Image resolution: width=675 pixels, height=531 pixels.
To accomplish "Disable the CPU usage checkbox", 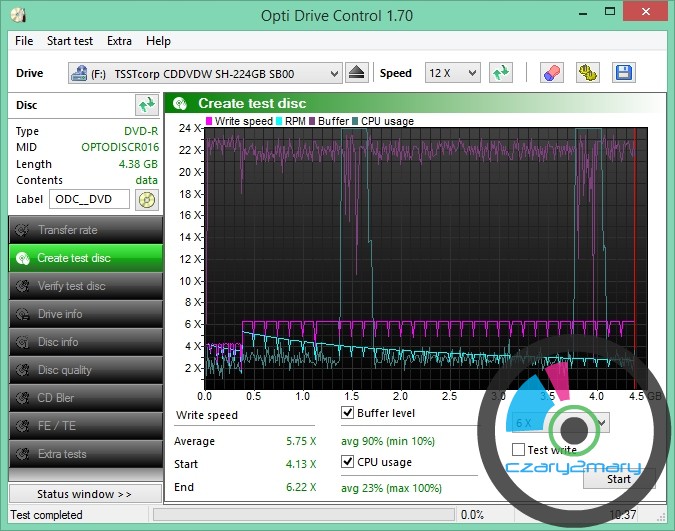I will pyautogui.click(x=348, y=462).
